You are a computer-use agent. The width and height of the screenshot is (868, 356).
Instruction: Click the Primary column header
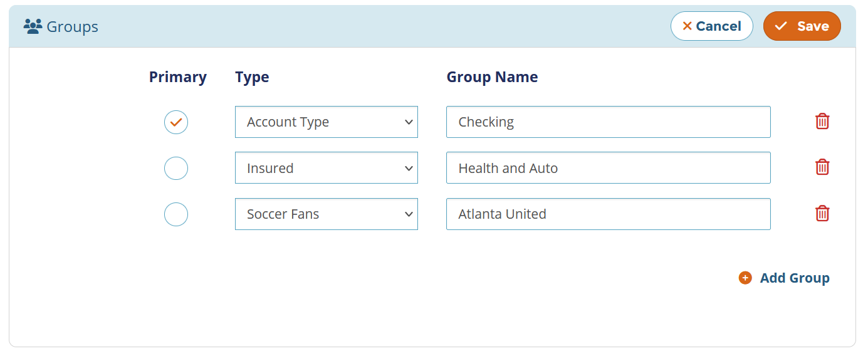(x=177, y=77)
